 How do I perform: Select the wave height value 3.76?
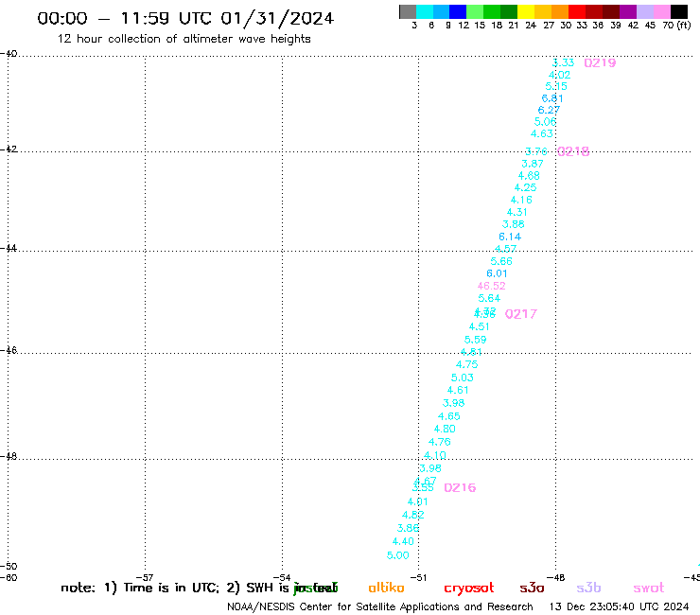point(536,151)
